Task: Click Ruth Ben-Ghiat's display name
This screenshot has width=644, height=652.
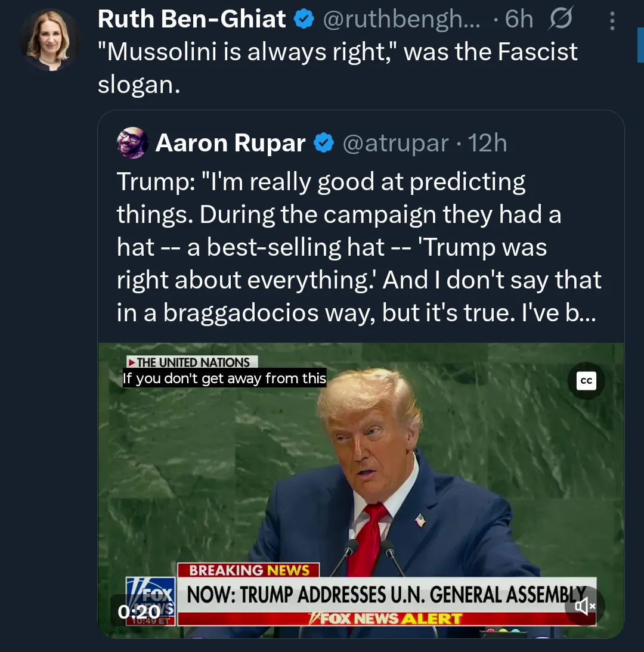Action: [x=191, y=18]
